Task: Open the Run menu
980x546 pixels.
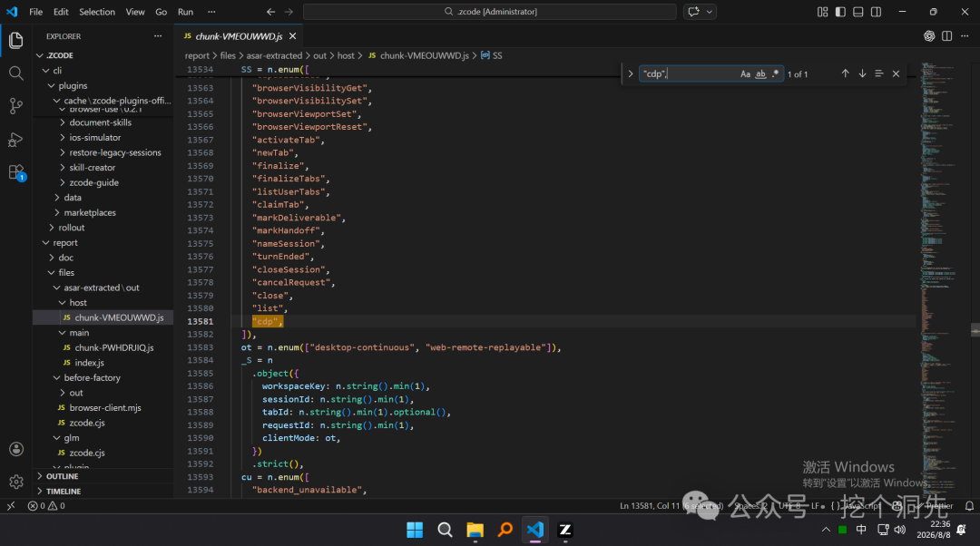Action: pos(185,12)
